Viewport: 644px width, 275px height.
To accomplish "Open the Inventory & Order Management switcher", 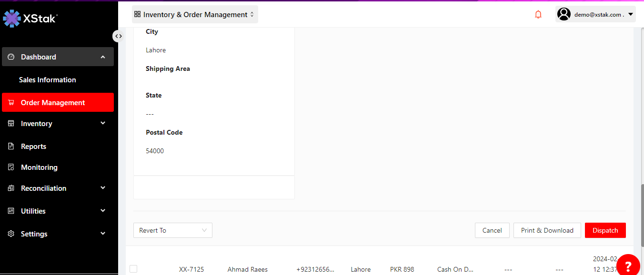I will tap(195, 15).
